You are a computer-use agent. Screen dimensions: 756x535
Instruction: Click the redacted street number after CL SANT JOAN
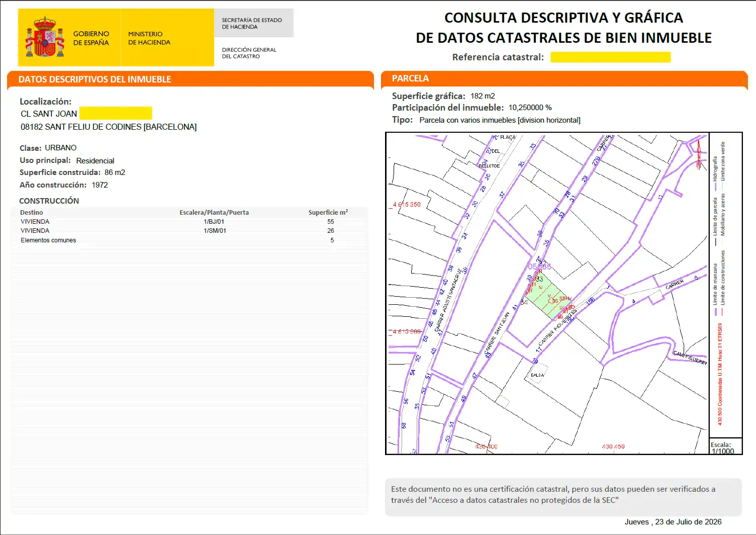tap(116, 113)
